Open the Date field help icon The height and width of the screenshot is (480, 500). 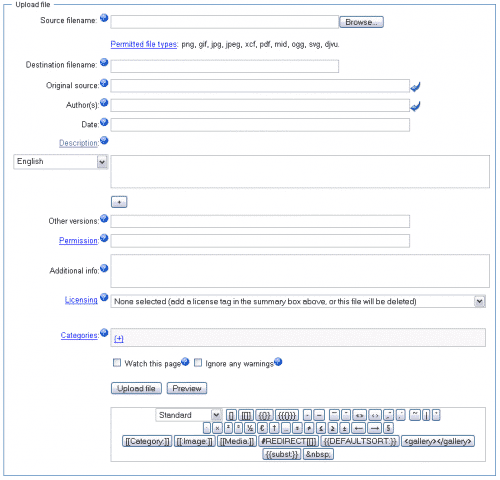pyautogui.click(x=104, y=122)
